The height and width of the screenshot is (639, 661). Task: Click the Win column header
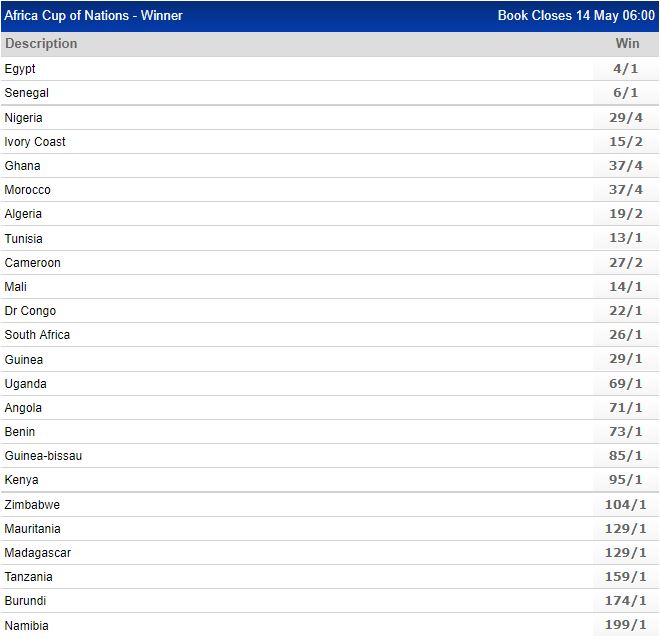pos(627,44)
